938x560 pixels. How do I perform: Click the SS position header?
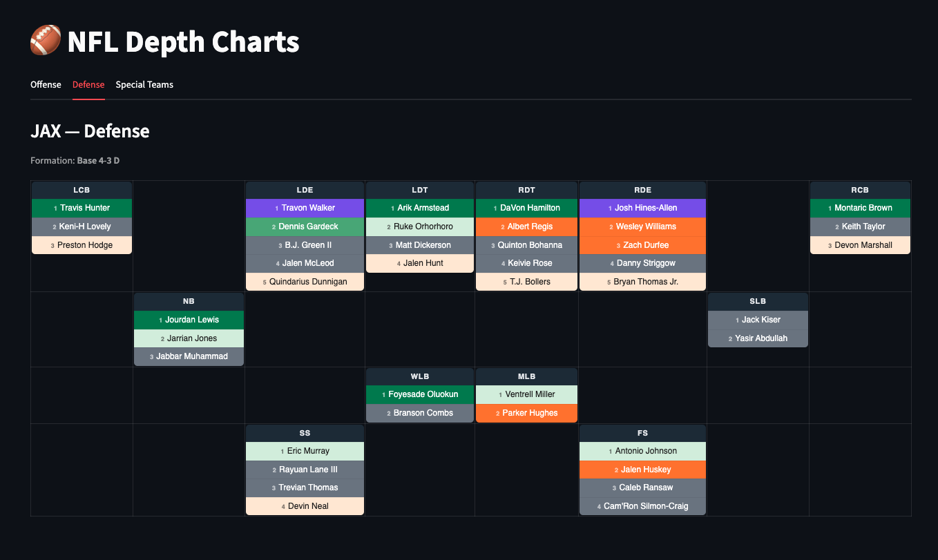pos(305,433)
